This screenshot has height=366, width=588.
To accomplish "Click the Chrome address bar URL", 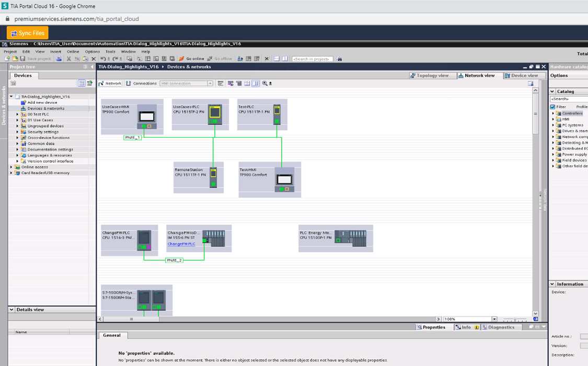I will [76, 19].
